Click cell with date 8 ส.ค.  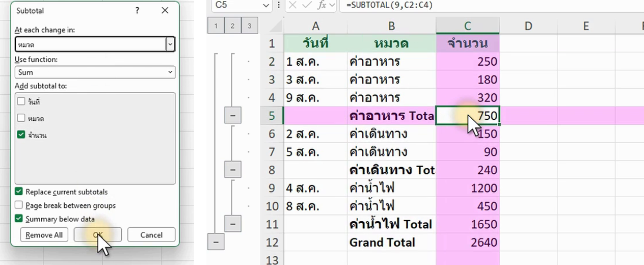tap(315, 206)
